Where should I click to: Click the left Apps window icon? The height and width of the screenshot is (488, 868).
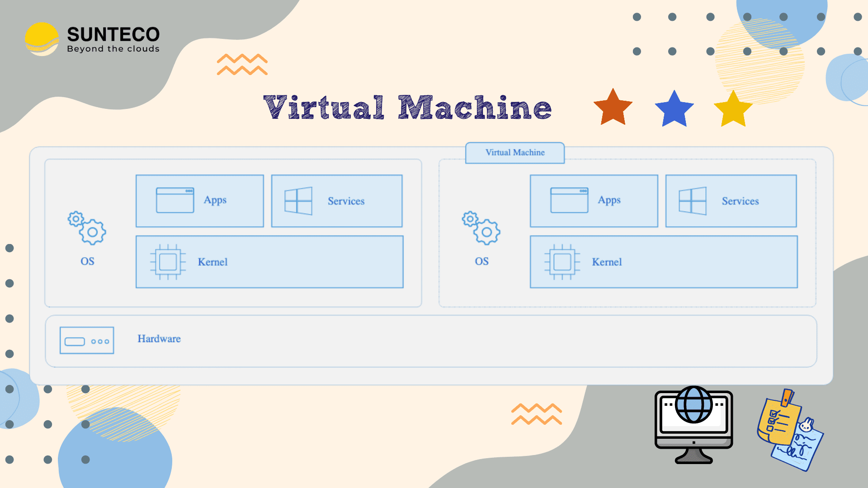[175, 200]
